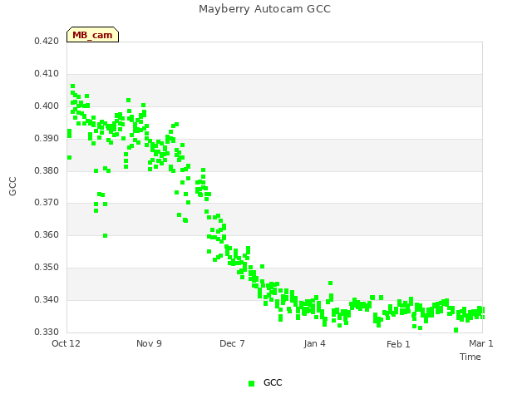
Task: Click the 'Nov 9' x-axis label
Action: click(149, 343)
